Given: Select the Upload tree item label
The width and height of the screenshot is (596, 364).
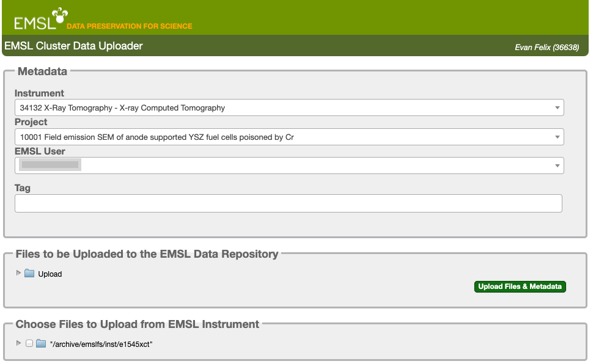Looking at the screenshot, I should (x=50, y=274).
